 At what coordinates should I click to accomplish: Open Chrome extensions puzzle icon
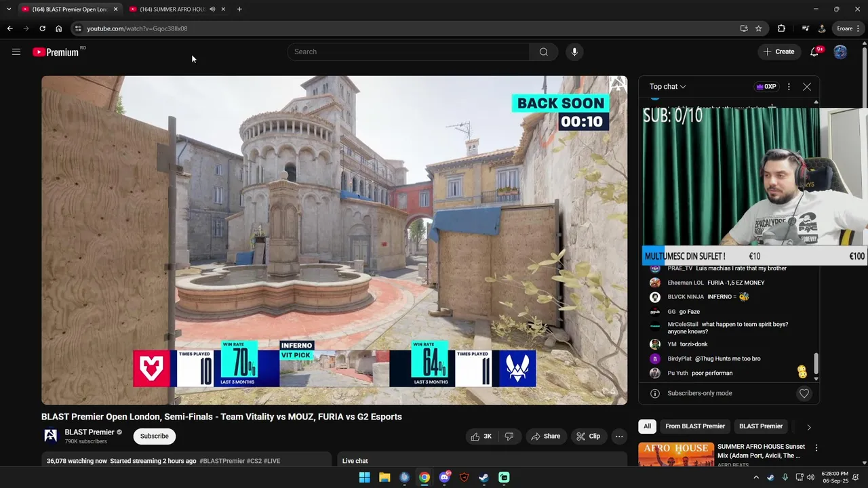coord(781,28)
